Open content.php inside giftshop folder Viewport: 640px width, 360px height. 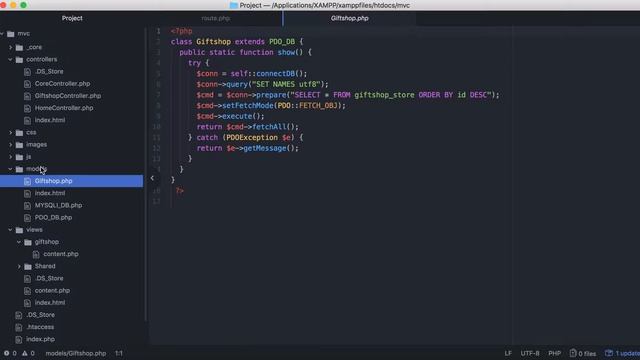pos(61,254)
